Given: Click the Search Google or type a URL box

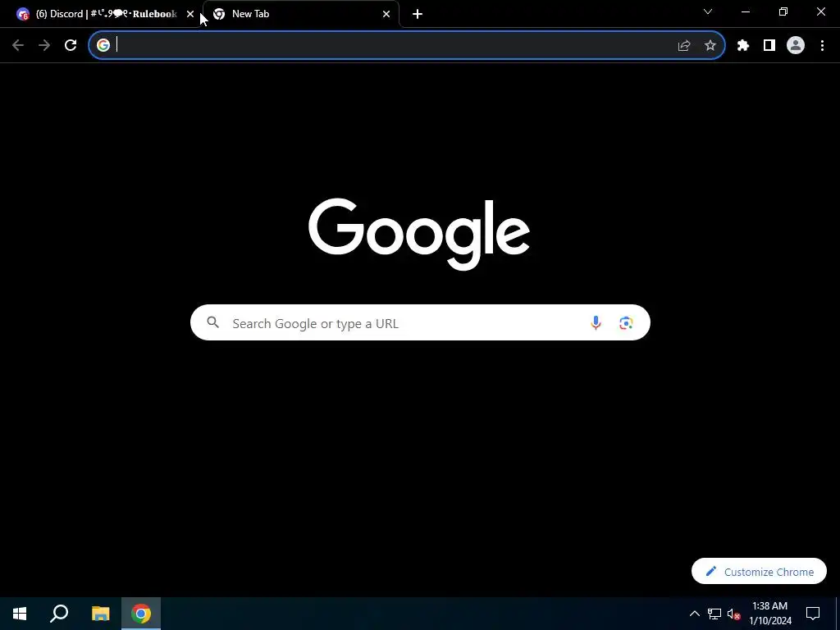Looking at the screenshot, I should coord(420,322).
